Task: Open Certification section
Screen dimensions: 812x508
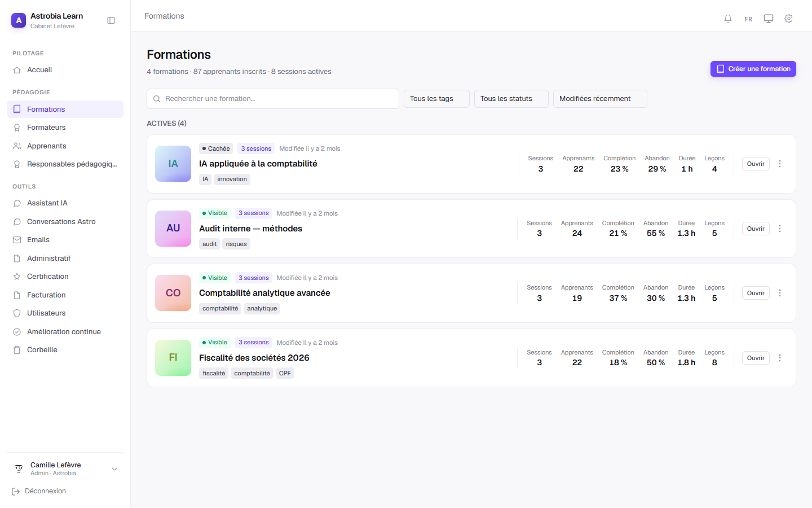Action: 65,277
